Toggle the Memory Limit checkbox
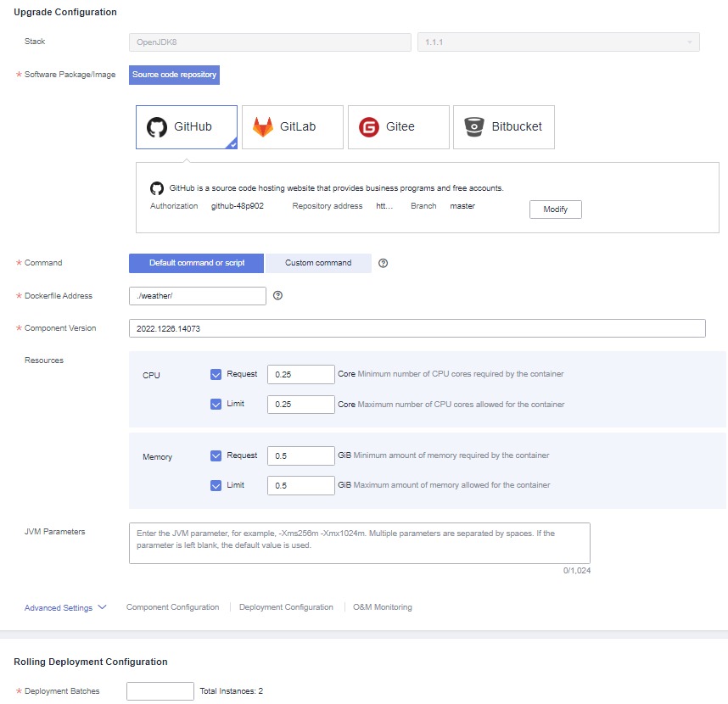 pos(216,485)
